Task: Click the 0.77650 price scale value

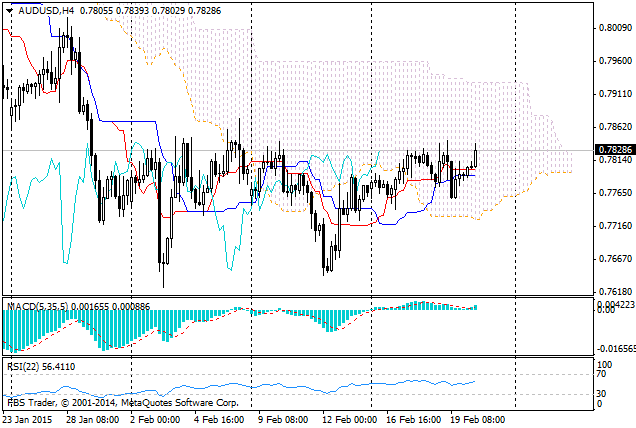Action: click(615, 193)
